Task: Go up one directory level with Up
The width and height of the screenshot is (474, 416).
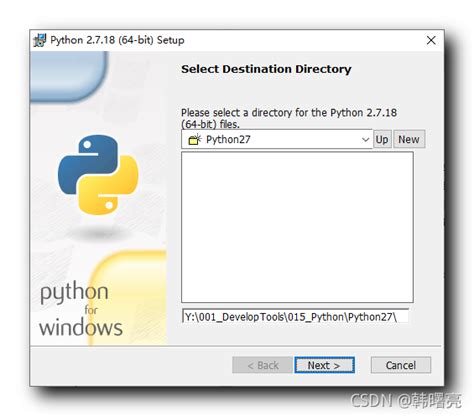Action: 382,139
